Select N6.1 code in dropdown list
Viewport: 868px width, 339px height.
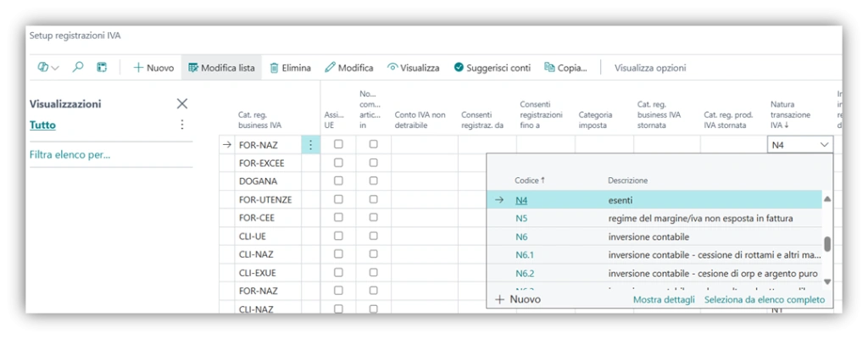pyautogui.click(x=525, y=254)
